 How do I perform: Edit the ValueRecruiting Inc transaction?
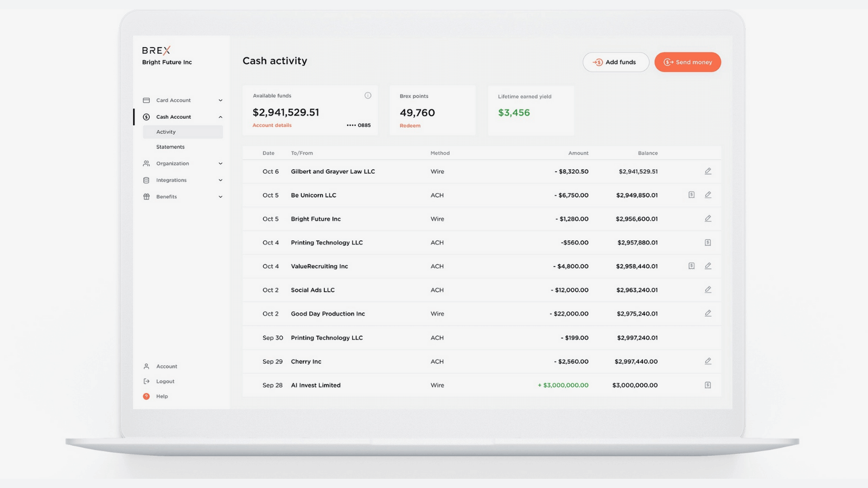tap(708, 266)
